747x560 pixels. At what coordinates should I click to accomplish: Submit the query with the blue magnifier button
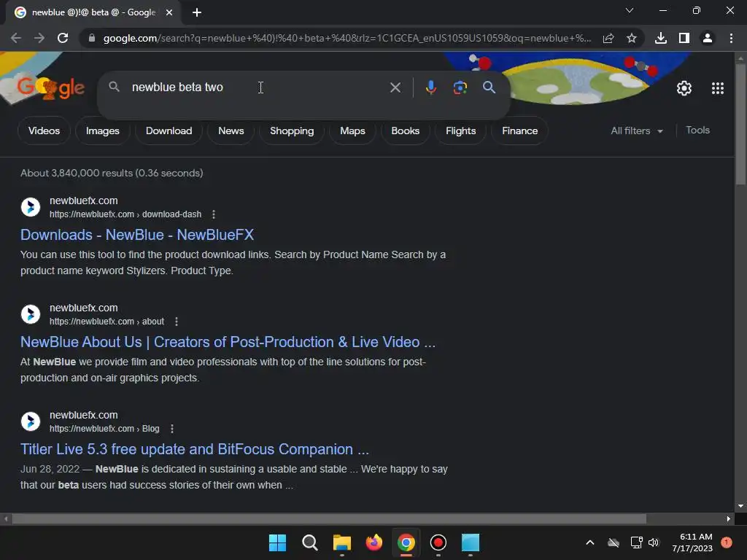[x=489, y=87]
